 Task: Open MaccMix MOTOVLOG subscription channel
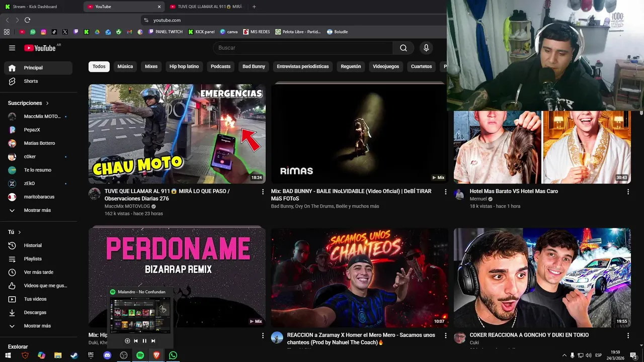pyautogui.click(x=38, y=116)
